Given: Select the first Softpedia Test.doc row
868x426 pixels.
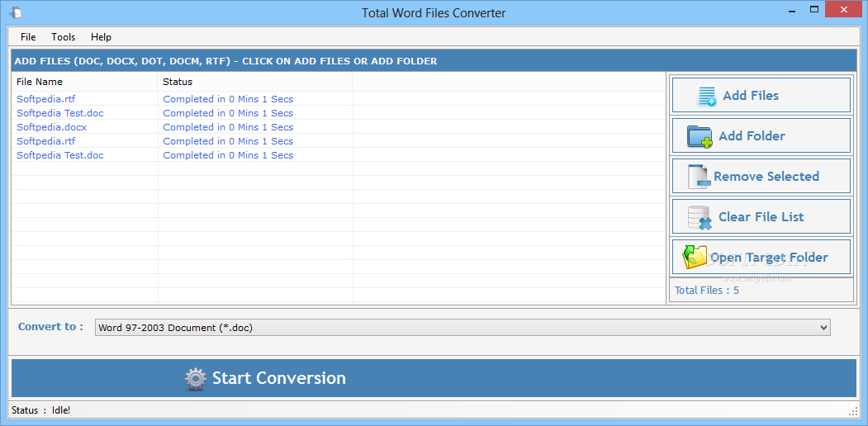Looking at the screenshot, I should point(339,113).
